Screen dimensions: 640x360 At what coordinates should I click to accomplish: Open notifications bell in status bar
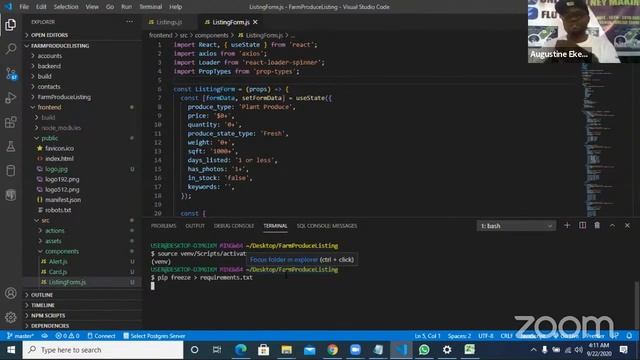click(629, 336)
